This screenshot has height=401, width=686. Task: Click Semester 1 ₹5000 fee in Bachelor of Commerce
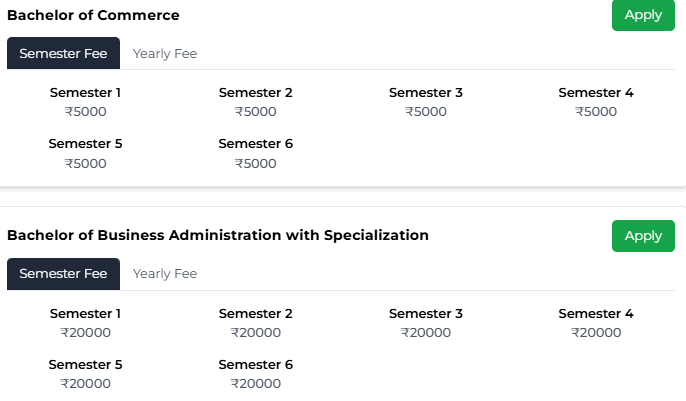click(x=86, y=102)
